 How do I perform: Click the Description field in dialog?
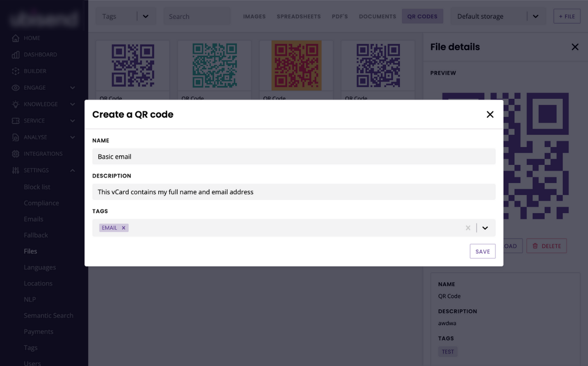pyautogui.click(x=294, y=192)
